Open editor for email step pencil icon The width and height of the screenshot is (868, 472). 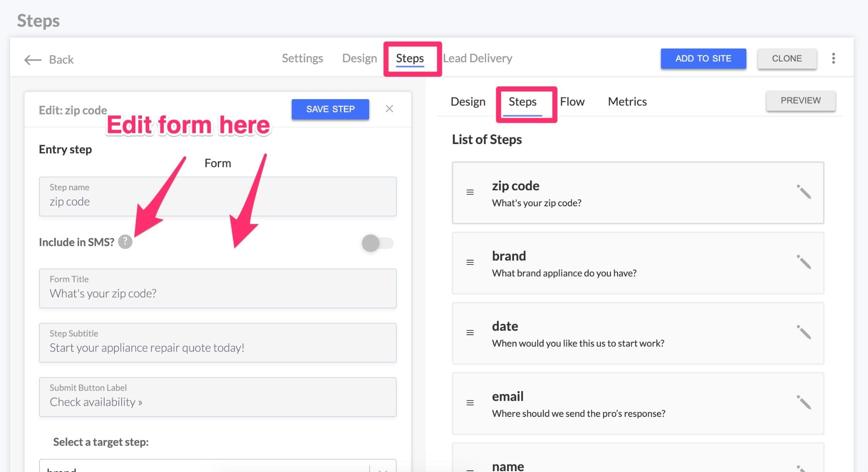(x=803, y=403)
